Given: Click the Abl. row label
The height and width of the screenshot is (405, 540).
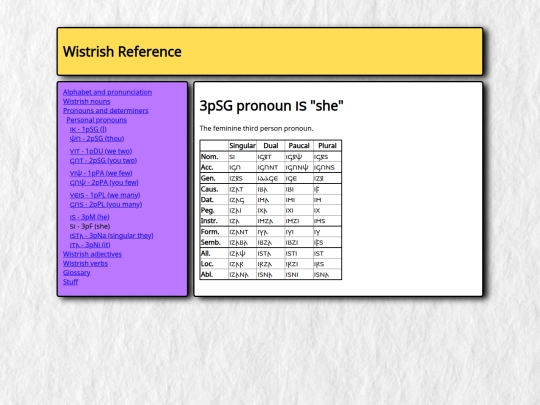Looking at the screenshot, I should pyautogui.click(x=214, y=274).
